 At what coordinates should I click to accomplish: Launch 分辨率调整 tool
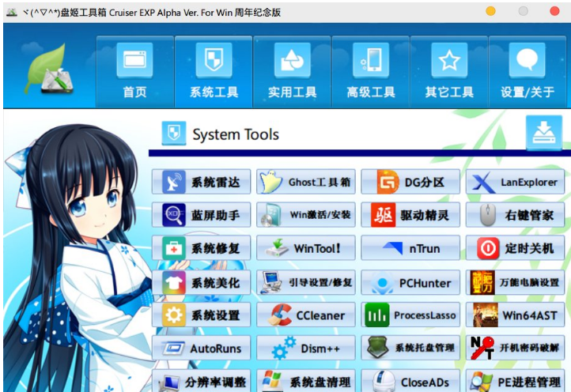(202, 381)
